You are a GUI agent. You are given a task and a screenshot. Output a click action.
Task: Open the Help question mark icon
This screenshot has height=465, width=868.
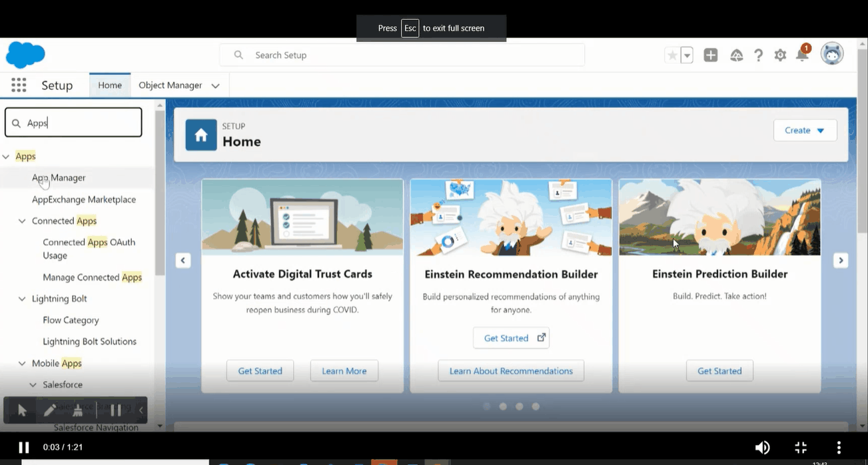coord(758,55)
